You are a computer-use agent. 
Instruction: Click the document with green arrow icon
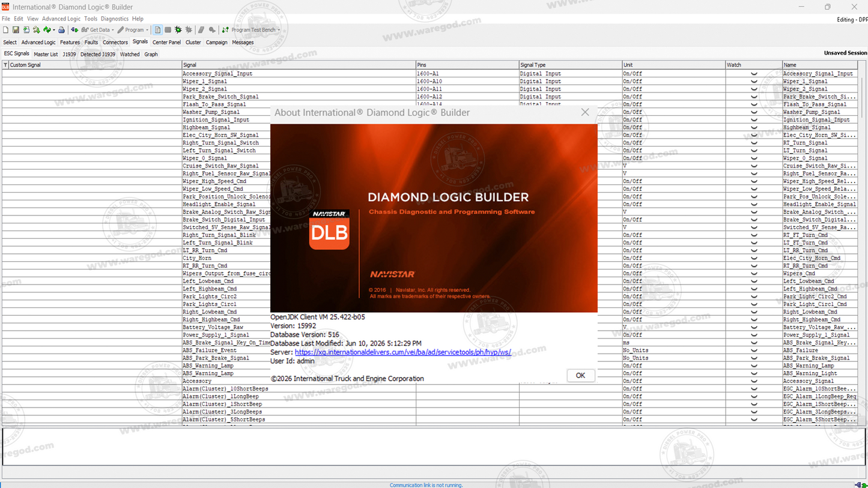(x=26, y=30)
